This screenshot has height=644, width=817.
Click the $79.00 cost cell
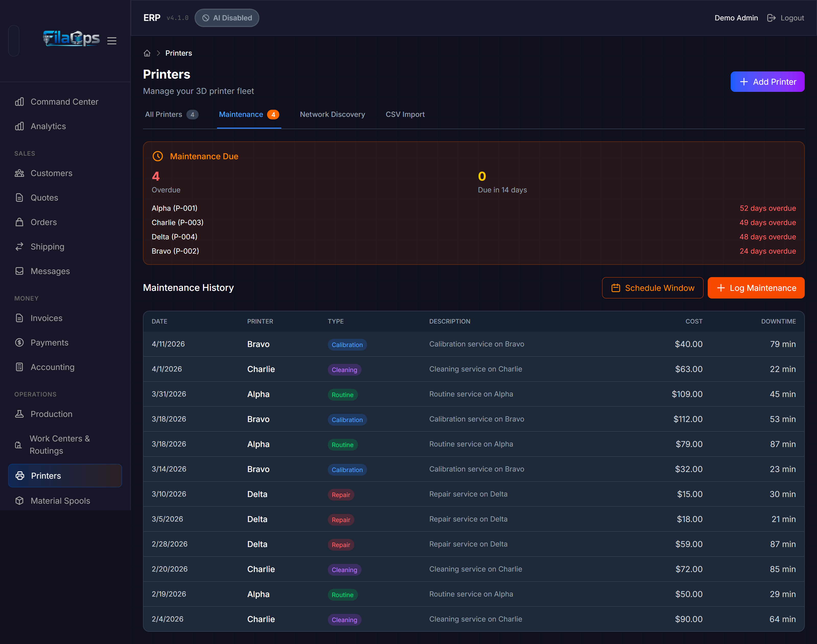pos(689,444)
